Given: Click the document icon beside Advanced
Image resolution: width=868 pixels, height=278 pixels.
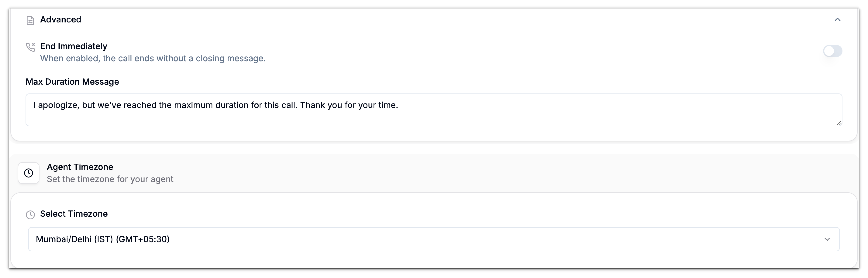Looking at the screenshot, I should click(x=30, y=20).
